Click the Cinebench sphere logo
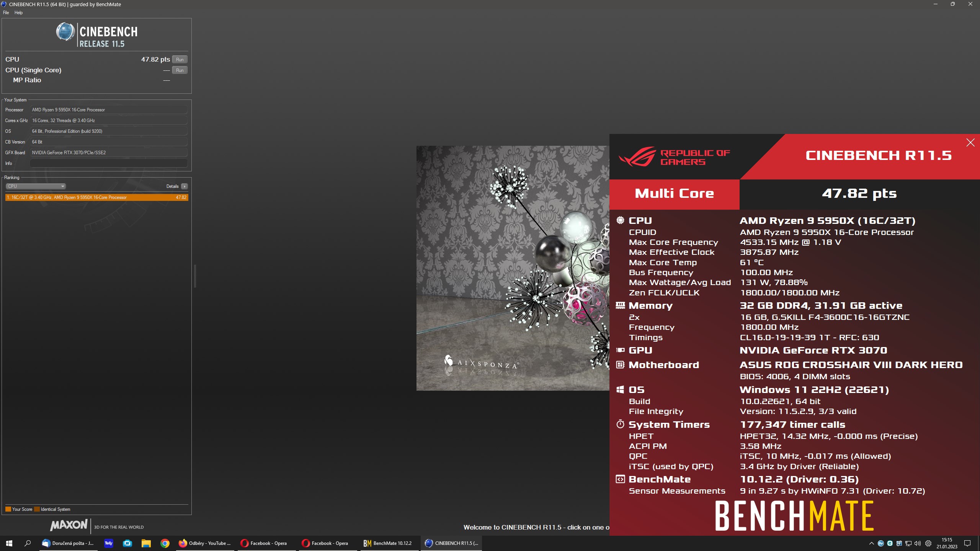 tap(65, 32)
